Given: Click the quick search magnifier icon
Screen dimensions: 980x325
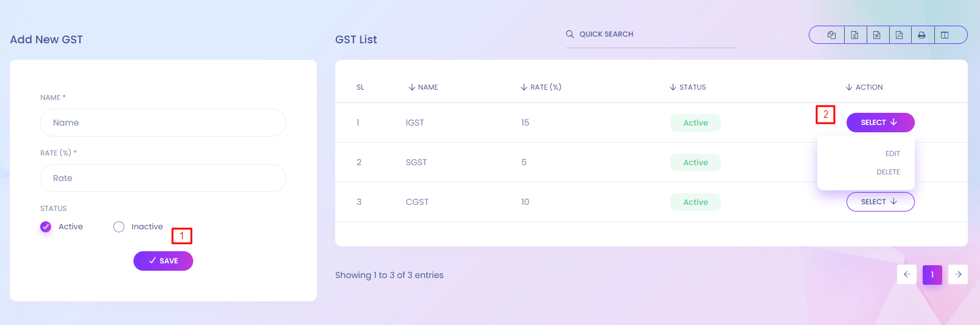Looking at the screenshot, I should click(x=570, y=34).
